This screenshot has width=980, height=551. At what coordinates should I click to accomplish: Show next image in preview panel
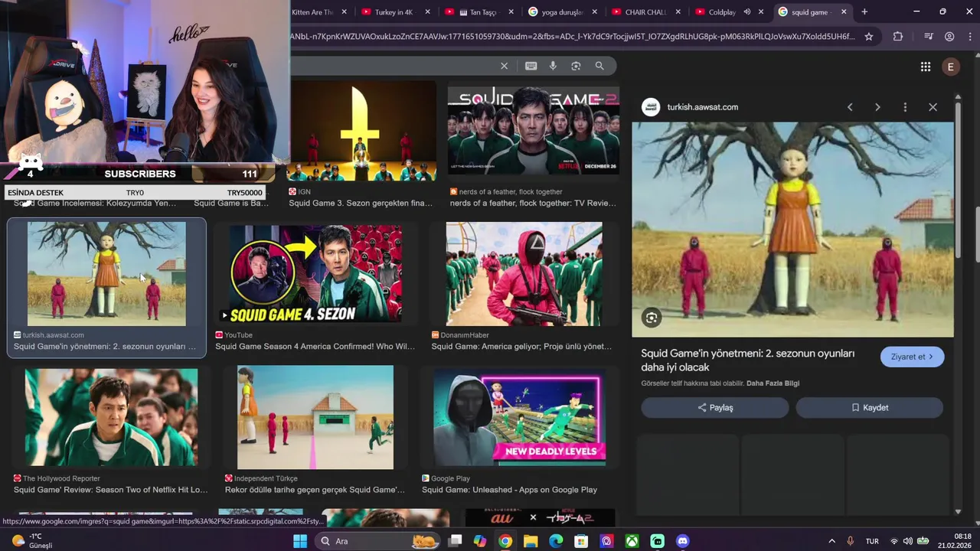877,107
